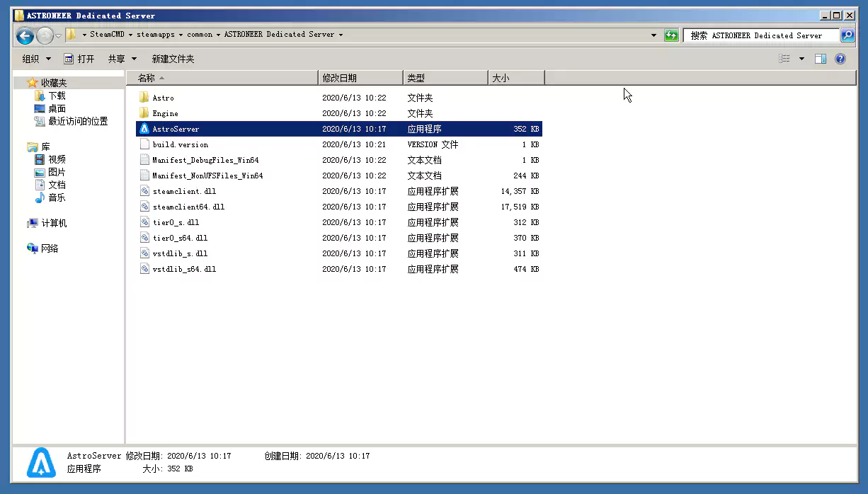Click ASTRONEER Dedicated Server path segment
868x494 pixels.
(279, 35)
